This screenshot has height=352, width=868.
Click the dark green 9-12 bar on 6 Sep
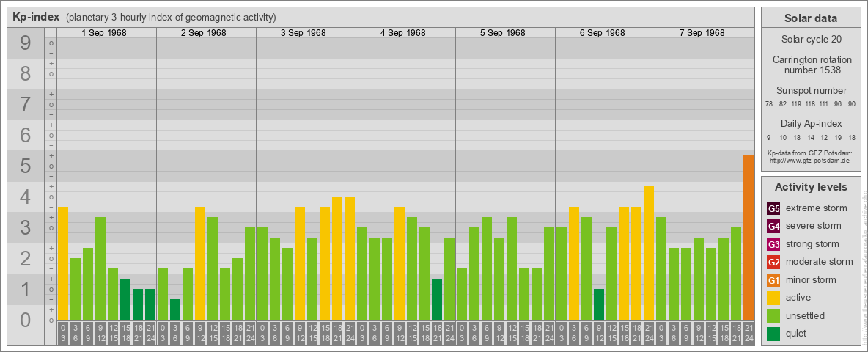click(599, 304)
